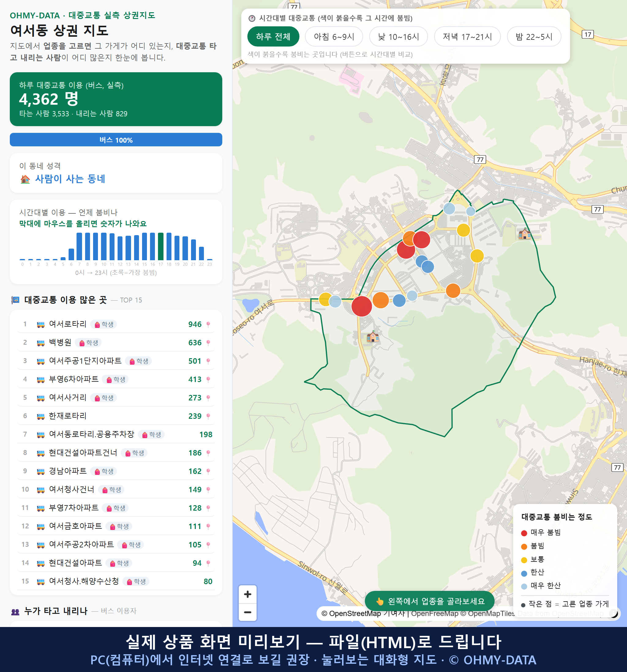
Task: Zoom in the map with plus button
Action: [247, 594]
